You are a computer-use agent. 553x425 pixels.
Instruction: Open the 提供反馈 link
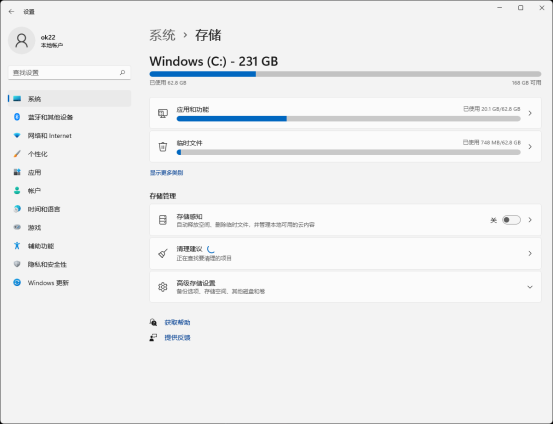177,338
